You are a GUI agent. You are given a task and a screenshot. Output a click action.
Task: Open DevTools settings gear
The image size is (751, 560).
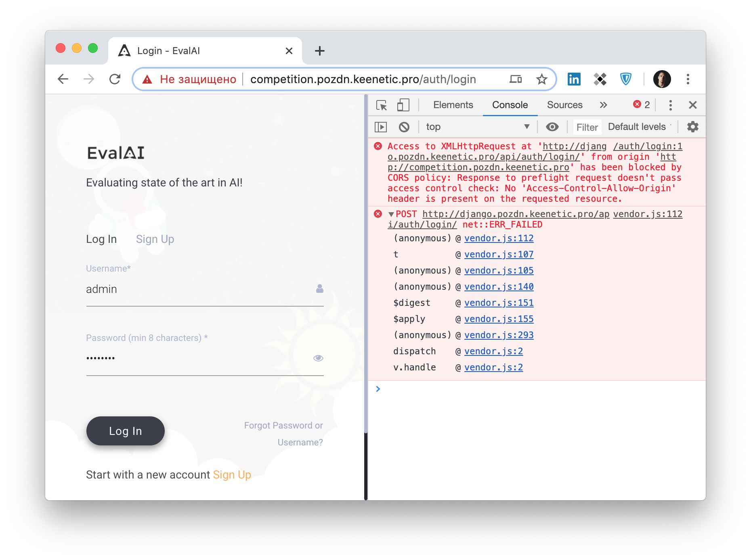tap(692, 127)
